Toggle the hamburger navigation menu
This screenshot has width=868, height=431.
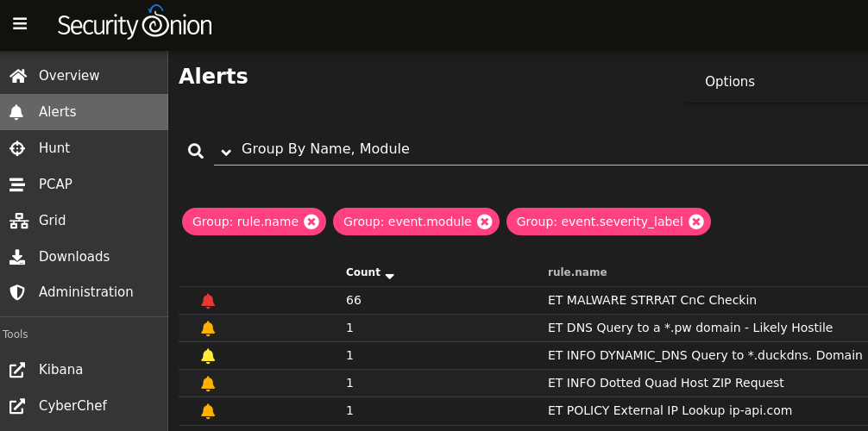20,24
